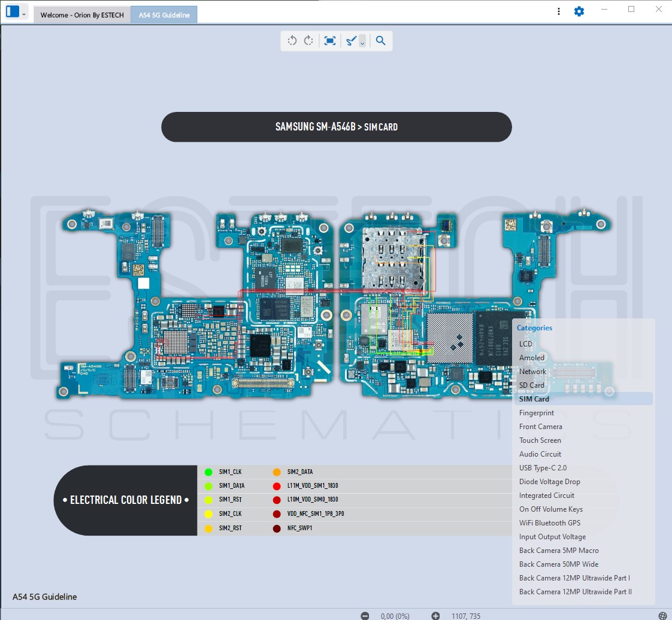Viewport: 672px width, 620px height.
Task: Open the brush tool dropdown arrow
Action: [362, 41]
